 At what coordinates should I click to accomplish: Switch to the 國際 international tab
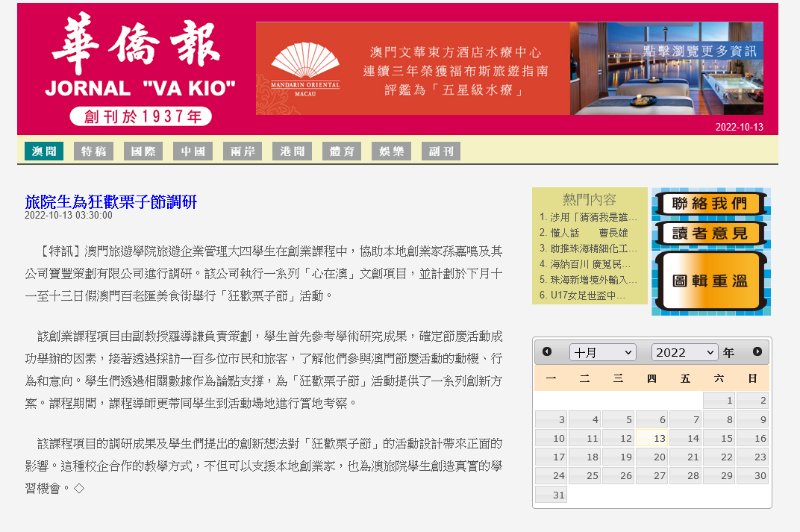pyautogui.click(x=143, y=151)
